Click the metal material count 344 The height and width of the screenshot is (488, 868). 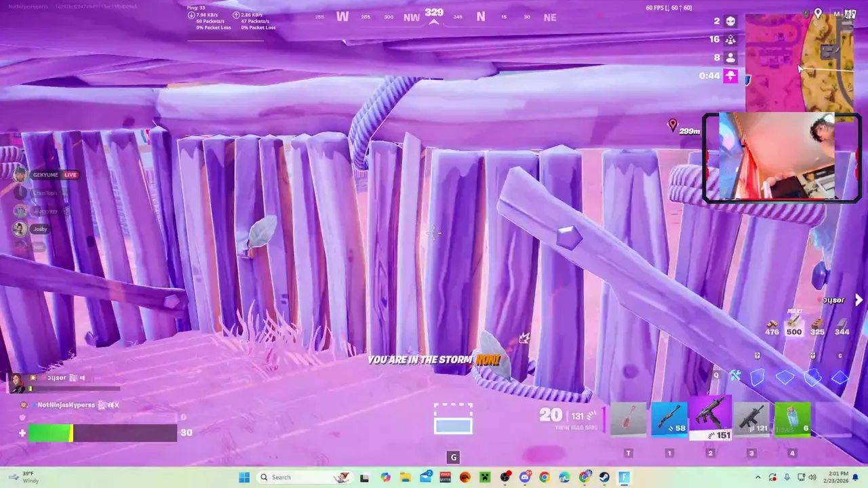(x=842, y=328)
